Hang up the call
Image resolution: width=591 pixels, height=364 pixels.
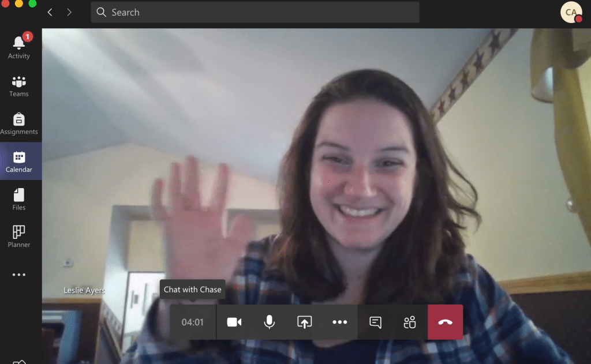click(x=445, y=322)
